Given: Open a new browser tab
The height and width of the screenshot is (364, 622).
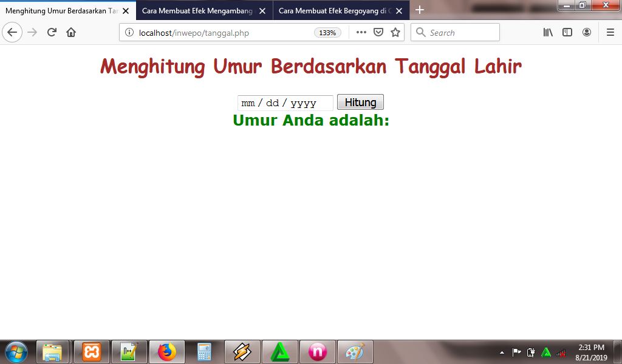Looking at the screenshot, I should [420, 10].
